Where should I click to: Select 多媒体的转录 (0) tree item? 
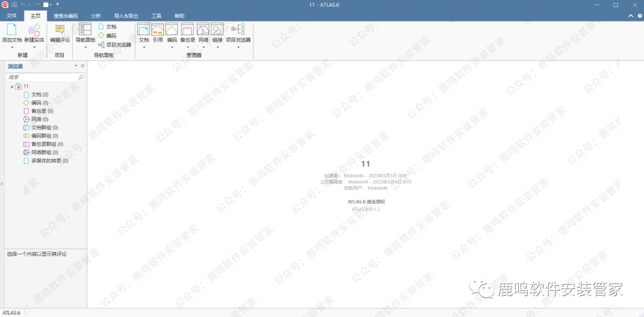pos(49,161)
